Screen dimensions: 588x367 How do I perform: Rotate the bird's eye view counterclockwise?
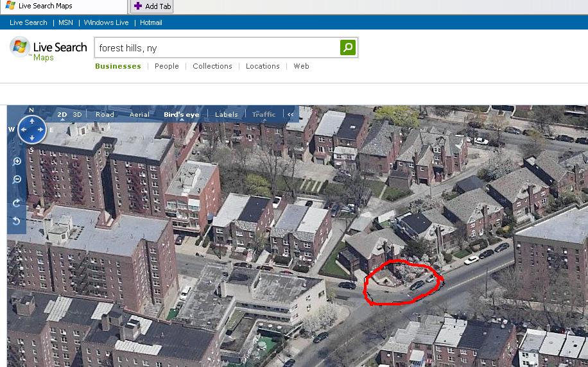click(17, 221)
